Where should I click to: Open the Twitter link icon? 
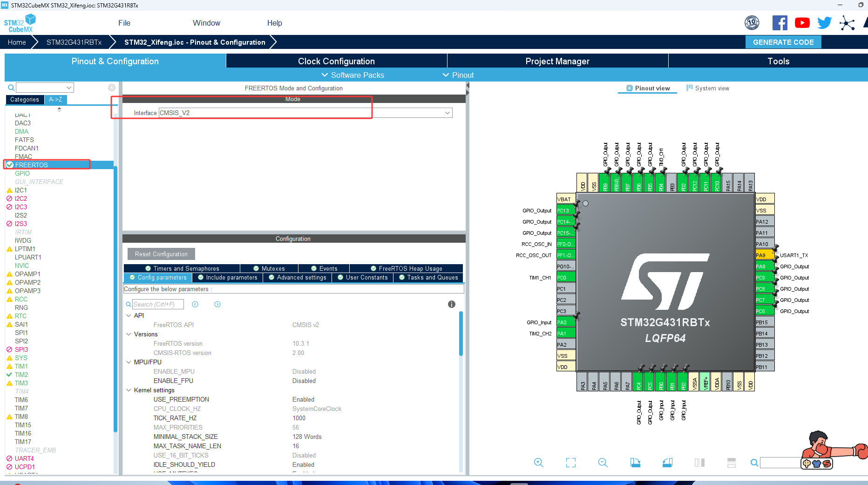pyautogui.click(x=825, y=23)
